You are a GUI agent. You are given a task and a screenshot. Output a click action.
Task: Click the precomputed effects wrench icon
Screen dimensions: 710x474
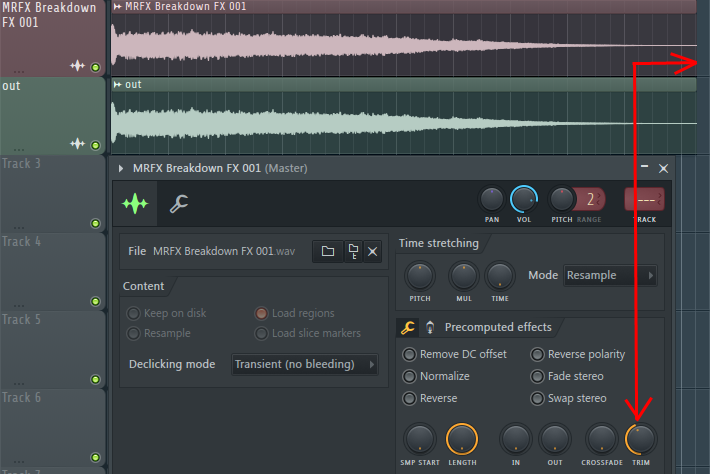tap(408, 327)
